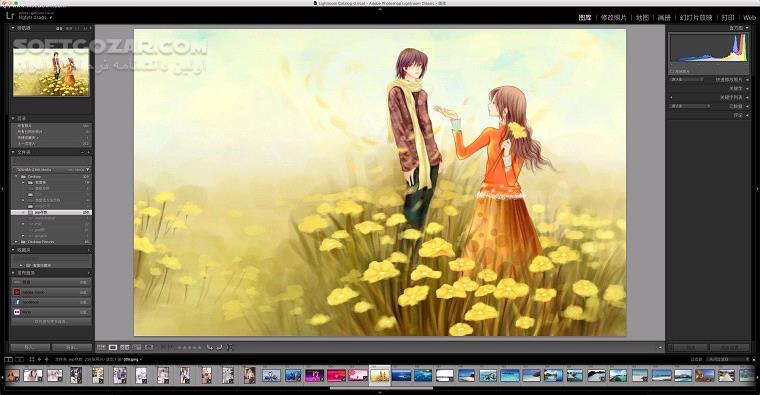Viewport: 760px width, 395px height.
Task: Select the 上一次导入 previous import catalog row
Action: 51,143
